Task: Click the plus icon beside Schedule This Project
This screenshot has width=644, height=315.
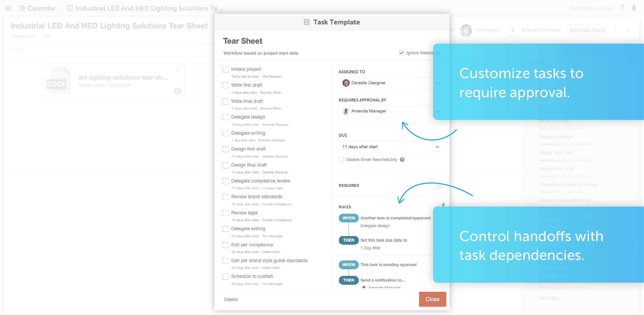Action: (x=512, y=30)
